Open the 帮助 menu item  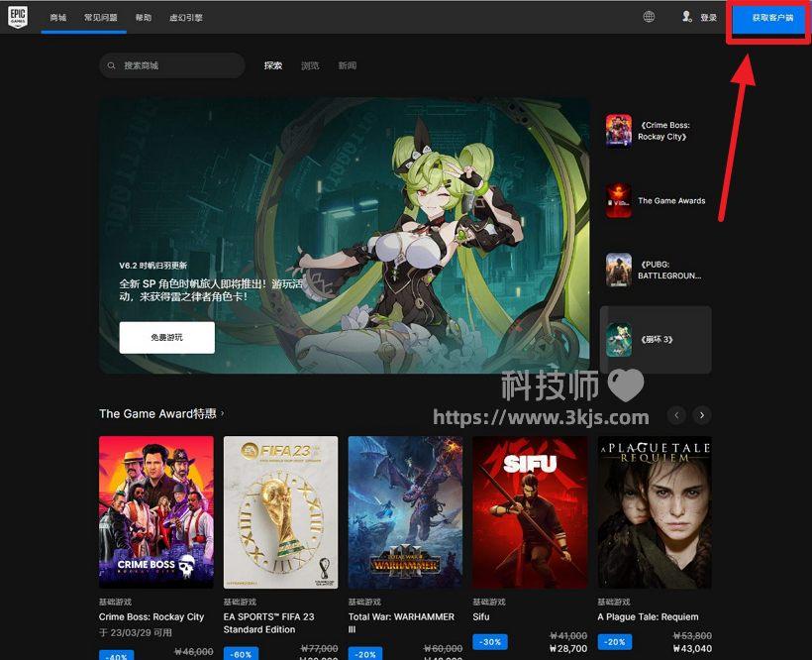click(x=144, y=18)
